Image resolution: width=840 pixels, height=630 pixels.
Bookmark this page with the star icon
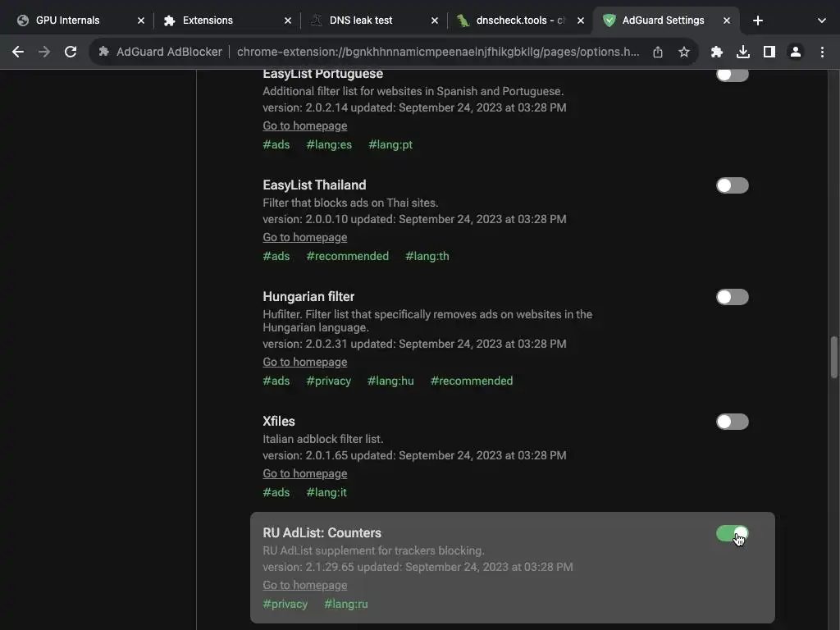coord(684,52)
